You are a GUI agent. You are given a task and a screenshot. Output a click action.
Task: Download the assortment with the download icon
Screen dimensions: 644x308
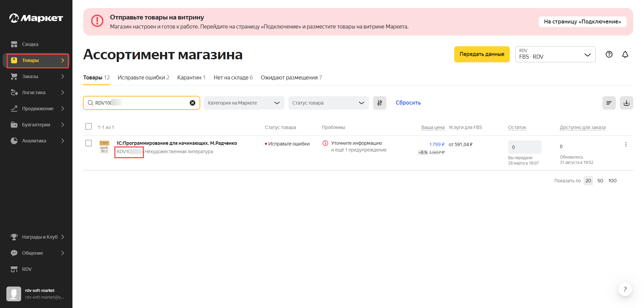[627, 103]
